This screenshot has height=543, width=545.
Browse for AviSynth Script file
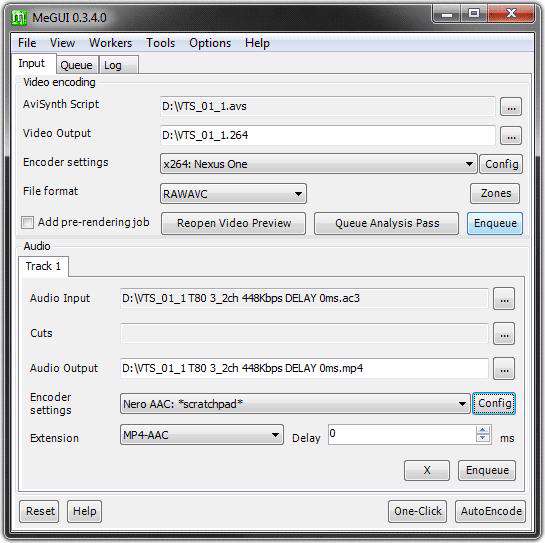point(511,107)
